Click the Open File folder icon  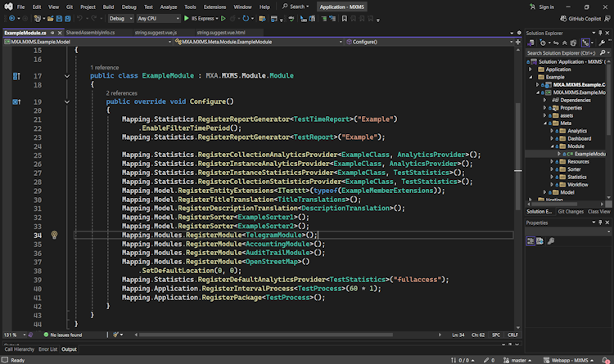point(51,18)
